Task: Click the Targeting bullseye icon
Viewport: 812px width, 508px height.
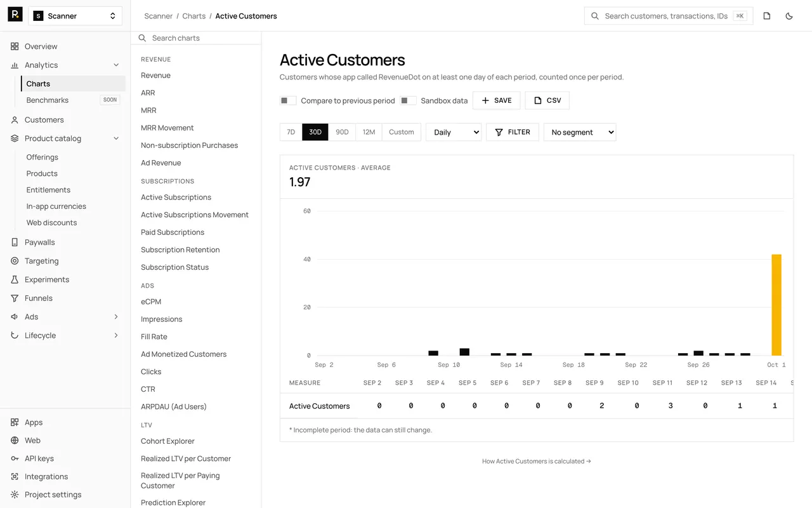Action: tap(15, 261)
